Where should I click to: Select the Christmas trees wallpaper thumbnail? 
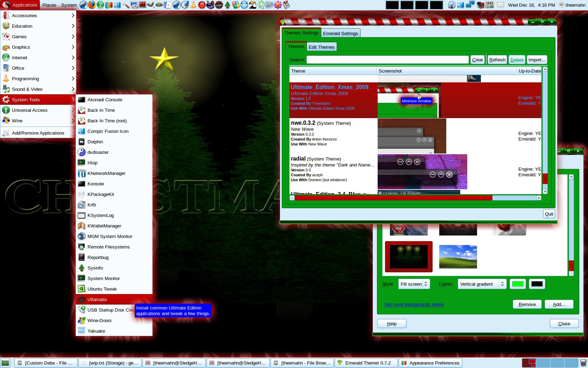tap(409, 257)
